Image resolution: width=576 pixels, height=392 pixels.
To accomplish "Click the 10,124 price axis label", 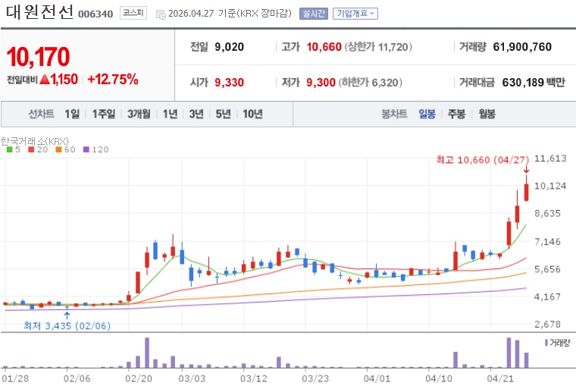I will click(550, 186).
